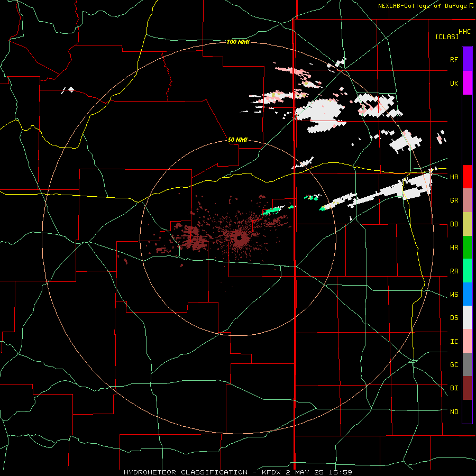The height and width of the screenshot is (476, 476).
Task: Click the BD yellow legend swatch
Action: click(467, 224)
